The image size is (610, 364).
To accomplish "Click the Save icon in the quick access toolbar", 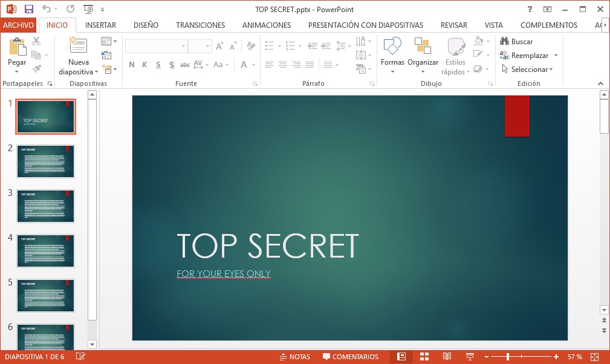I will [x=29, y=9].
